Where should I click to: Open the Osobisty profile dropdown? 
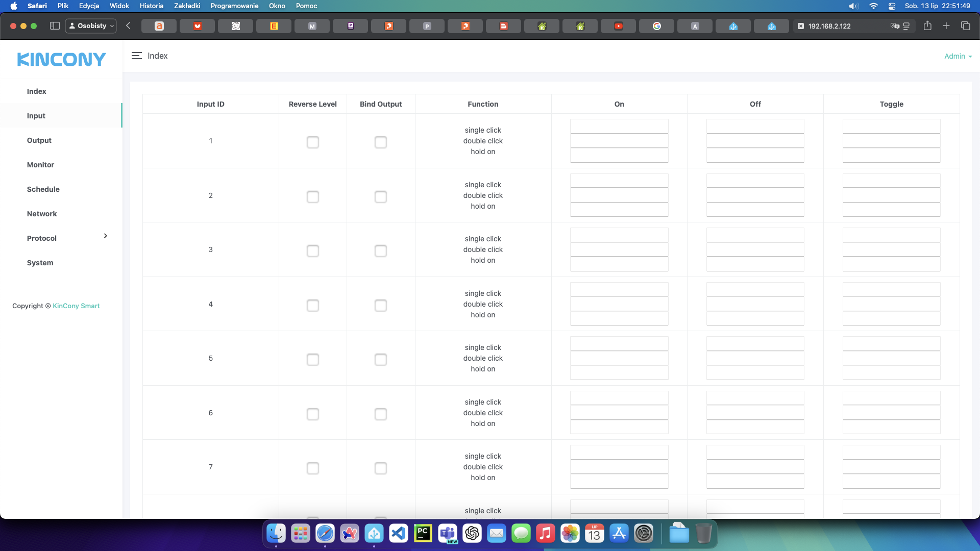(91, 26)
